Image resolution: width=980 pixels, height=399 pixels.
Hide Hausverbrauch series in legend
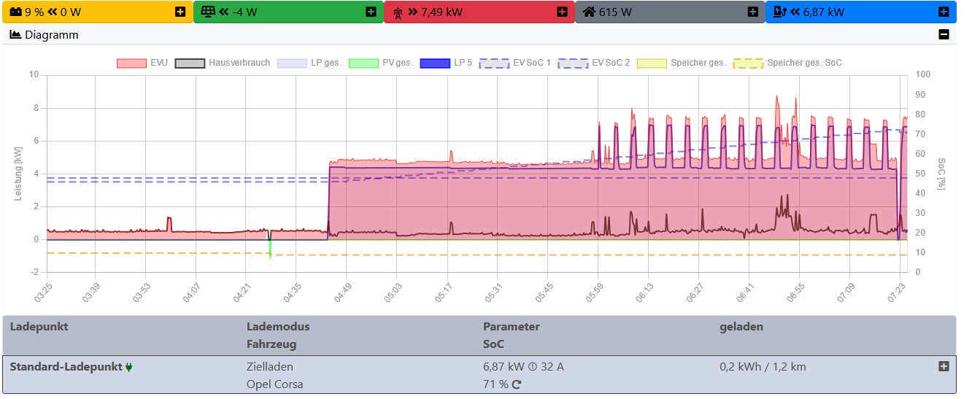pos(223,63)
